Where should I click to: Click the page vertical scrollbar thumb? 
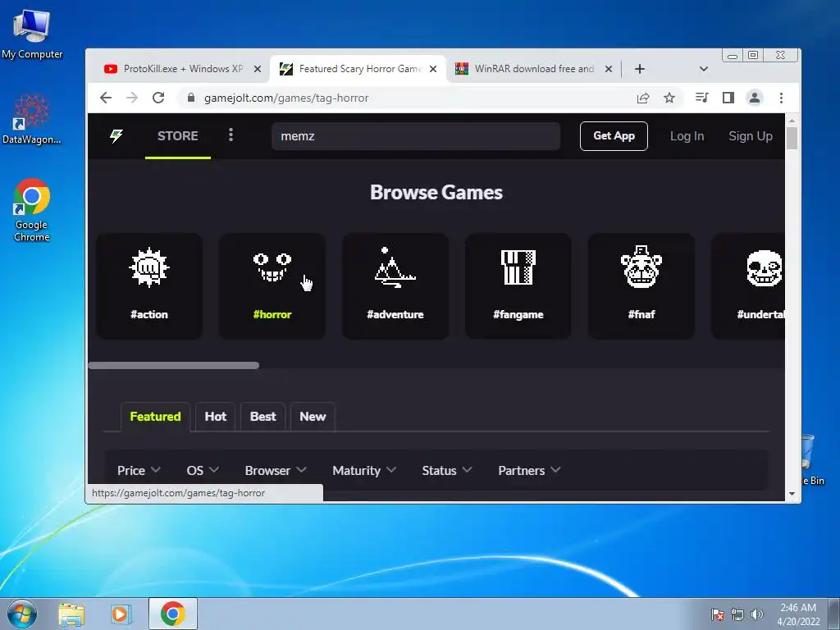(x=792, y=138)
